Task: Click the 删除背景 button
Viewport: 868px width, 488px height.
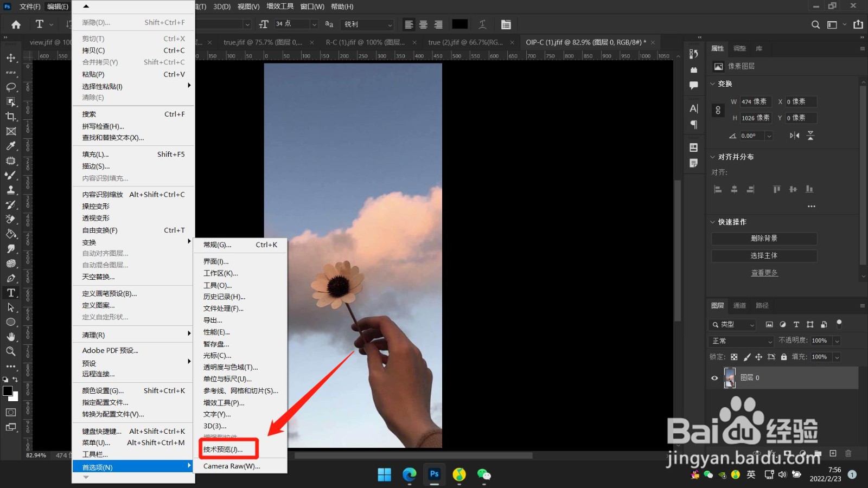Action: coord(764,239)
